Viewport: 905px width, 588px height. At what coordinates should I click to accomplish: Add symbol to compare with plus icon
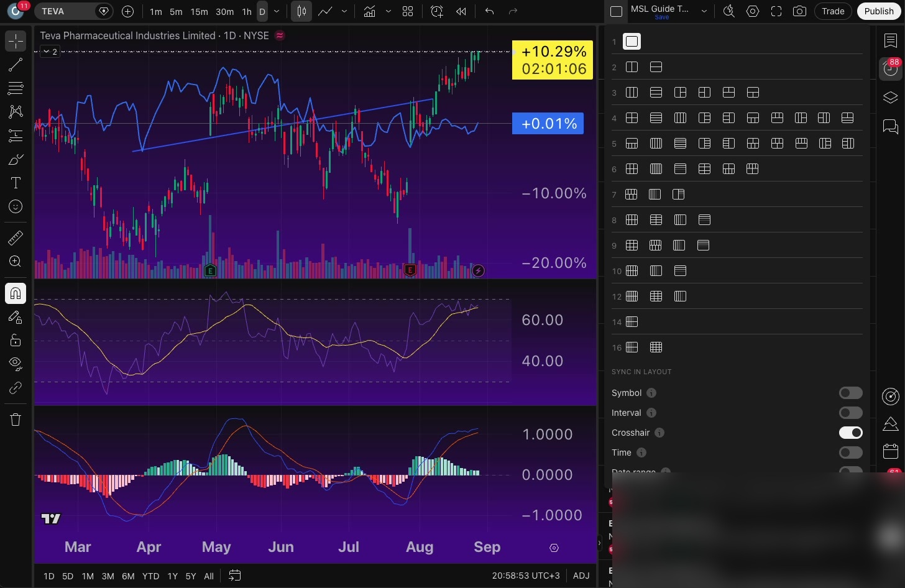click(x=128, y=11)
